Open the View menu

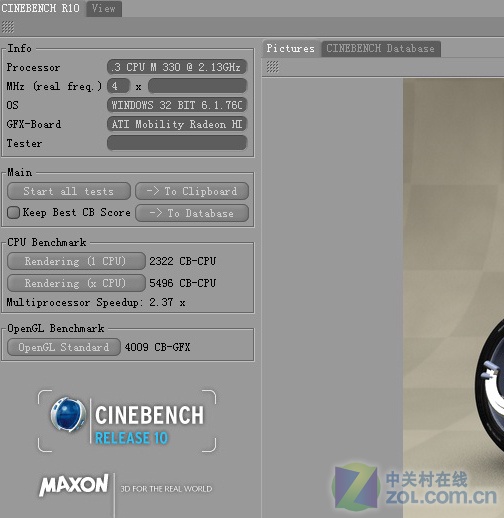[104, 8]
